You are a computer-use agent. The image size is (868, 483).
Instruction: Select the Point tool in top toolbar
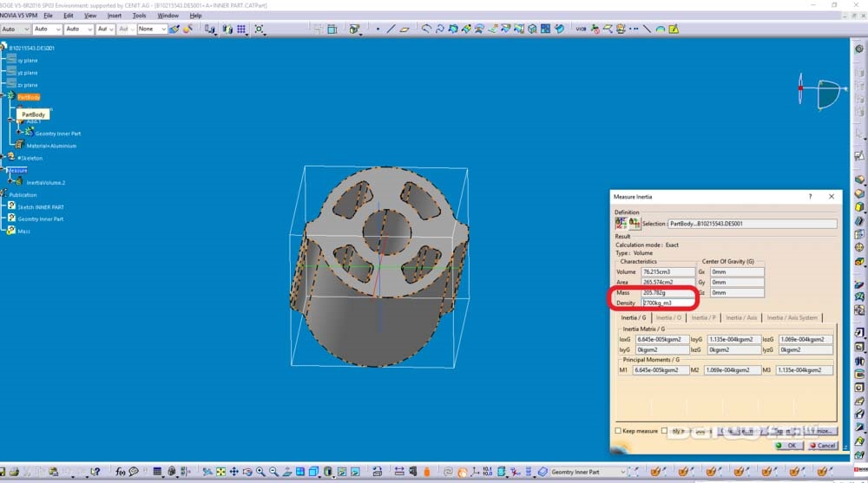pyautogui.click(x=378, y=29)
